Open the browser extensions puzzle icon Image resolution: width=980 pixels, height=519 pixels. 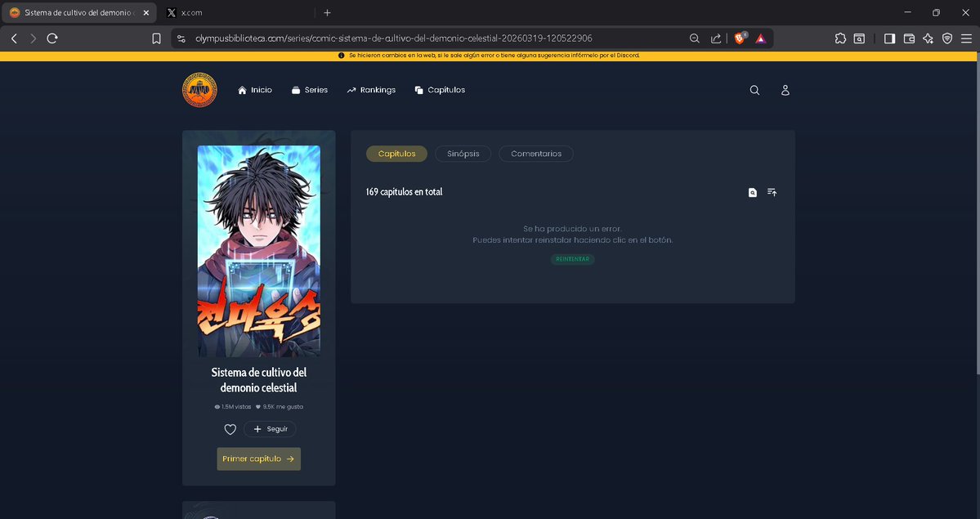[840, 38]
